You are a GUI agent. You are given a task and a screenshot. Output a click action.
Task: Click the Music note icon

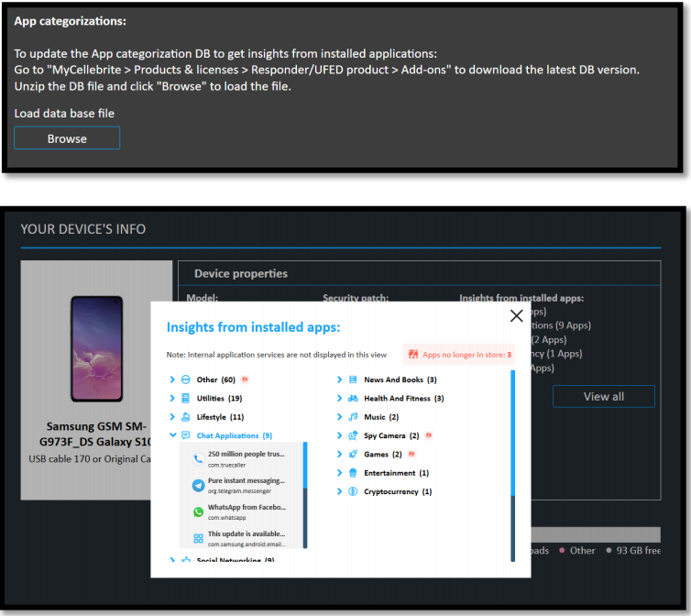[x=353, y=417]
